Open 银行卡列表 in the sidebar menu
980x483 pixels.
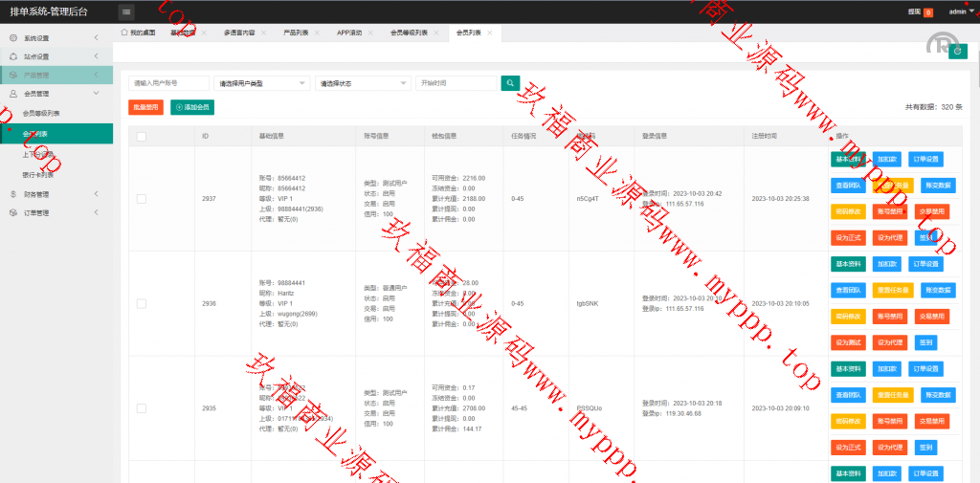coord(38,175)
